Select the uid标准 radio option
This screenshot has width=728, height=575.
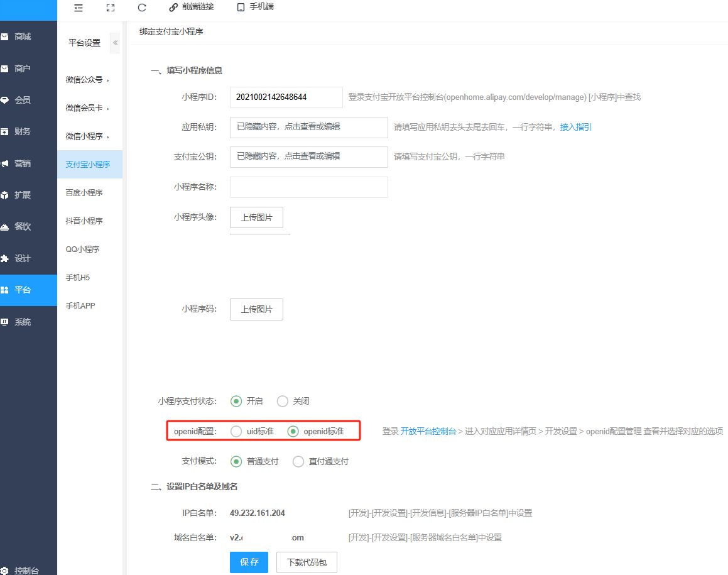[236, 431]
